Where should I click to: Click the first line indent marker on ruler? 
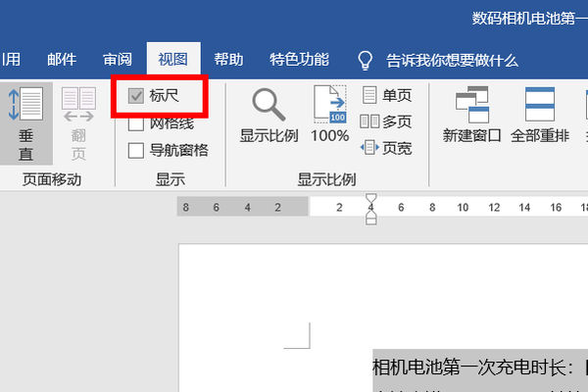(370, 198)
